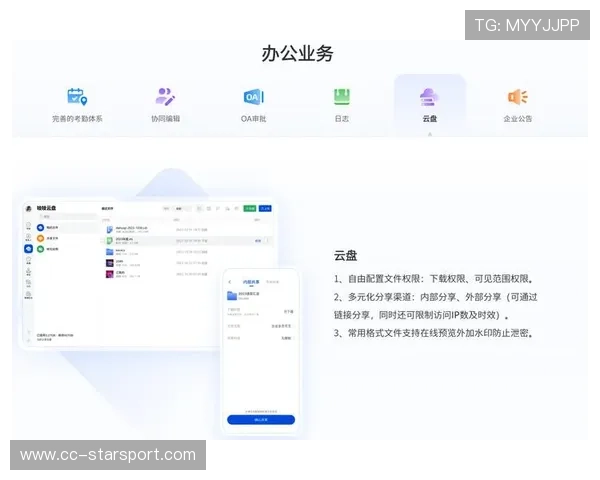
Task: Click the green button in cloud drive toolbar
Action: 250,208
